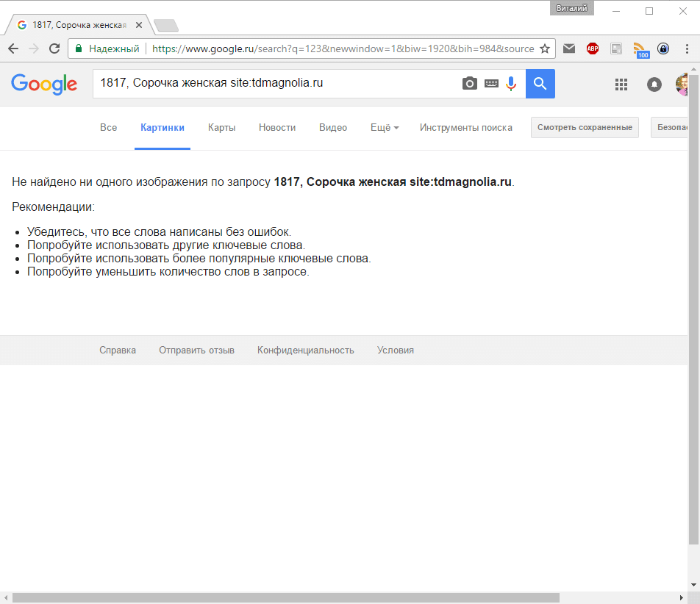Click the round padlock extension icon

[663, 48]
